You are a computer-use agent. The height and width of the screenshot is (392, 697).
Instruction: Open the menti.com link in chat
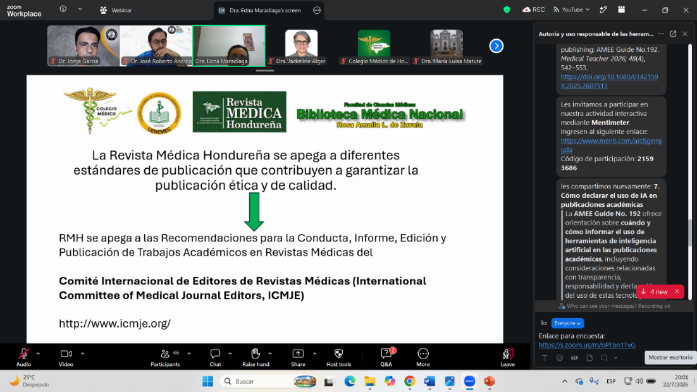tap(611, 145)
